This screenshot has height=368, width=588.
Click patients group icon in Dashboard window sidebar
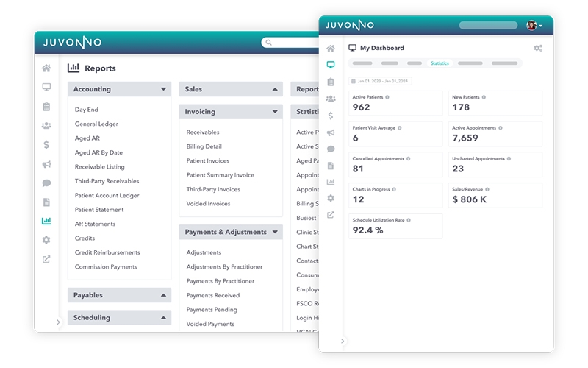(x=330, y=99)
